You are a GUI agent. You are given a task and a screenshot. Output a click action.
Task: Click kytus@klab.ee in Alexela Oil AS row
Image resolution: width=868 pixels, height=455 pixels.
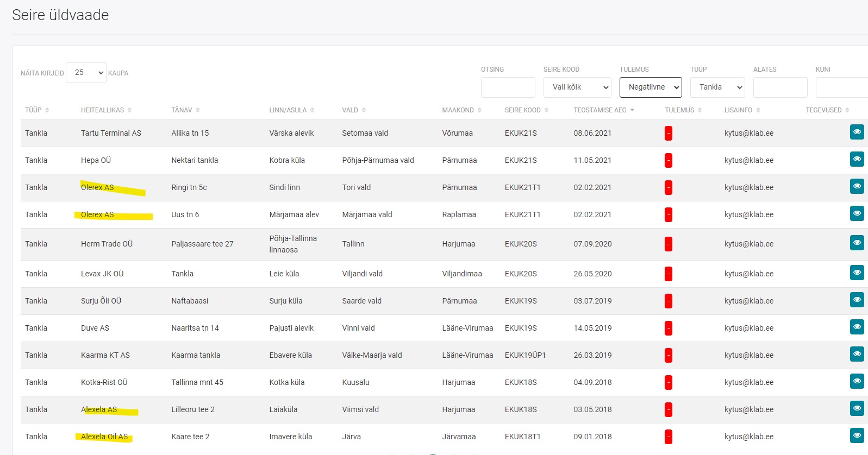click(748, 437)
